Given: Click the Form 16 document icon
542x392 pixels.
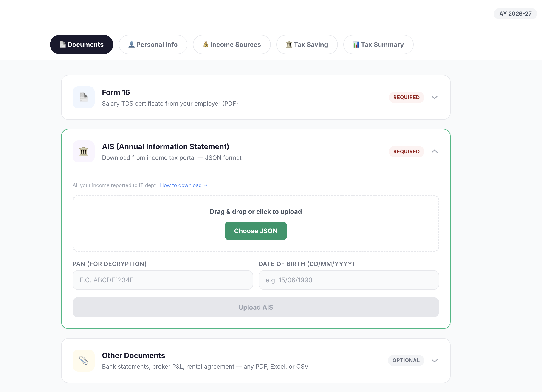Looking at the screenshot, I should [x=83, y=97].
